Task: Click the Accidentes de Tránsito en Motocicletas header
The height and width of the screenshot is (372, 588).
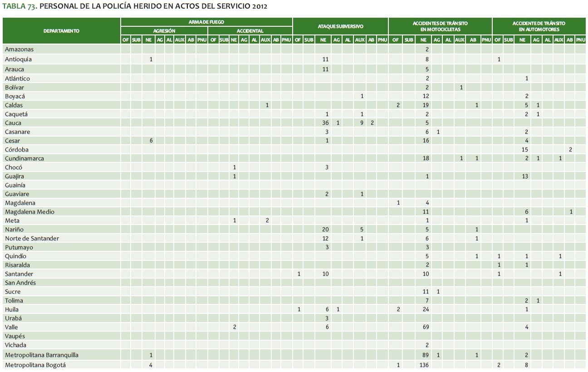Action: (440, 26)
